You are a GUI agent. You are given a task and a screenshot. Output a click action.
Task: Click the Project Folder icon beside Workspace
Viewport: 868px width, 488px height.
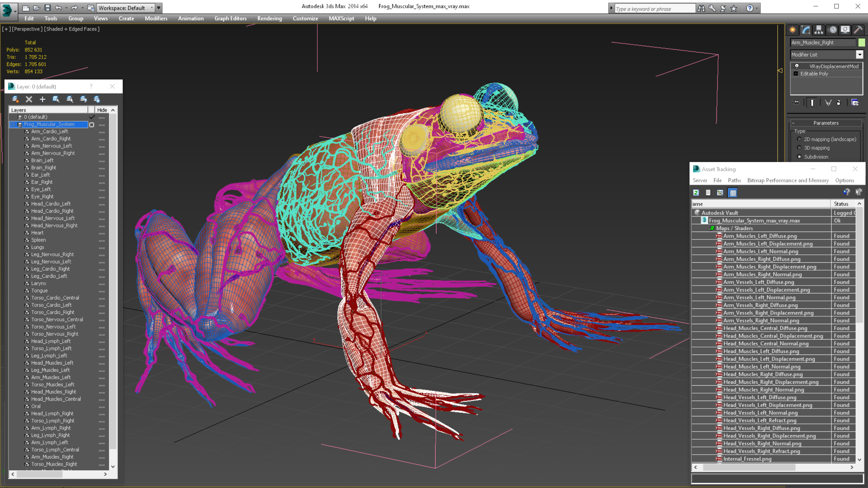tap(91, 8)
